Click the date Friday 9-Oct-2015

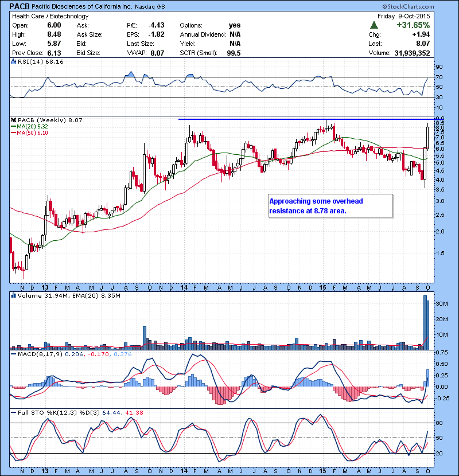click(x=404, y=16)
